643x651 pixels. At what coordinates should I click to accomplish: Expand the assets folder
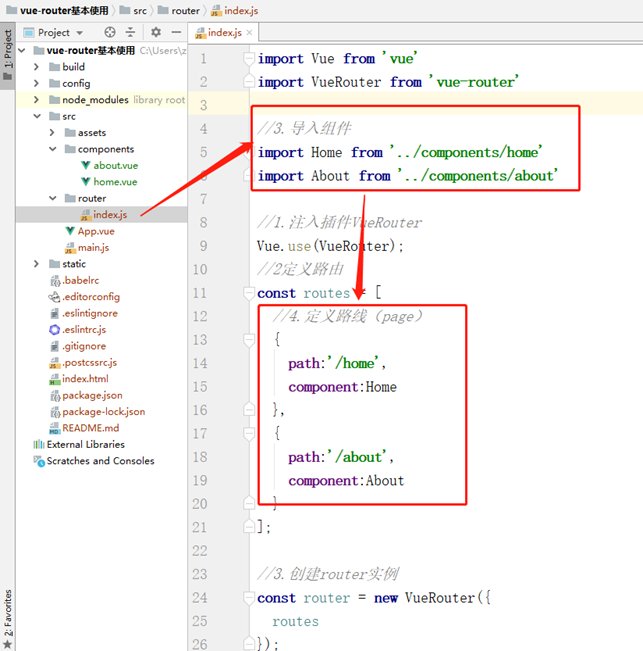pos(52,132)
